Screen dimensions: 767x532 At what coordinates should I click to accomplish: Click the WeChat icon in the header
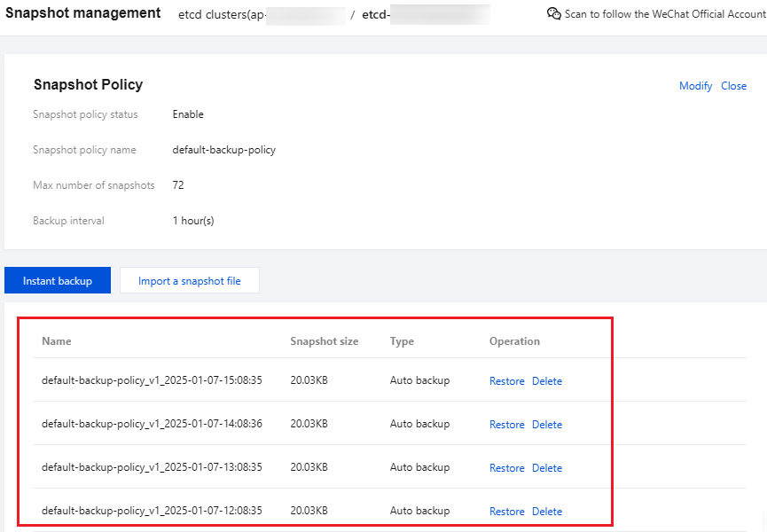(554, 13)
